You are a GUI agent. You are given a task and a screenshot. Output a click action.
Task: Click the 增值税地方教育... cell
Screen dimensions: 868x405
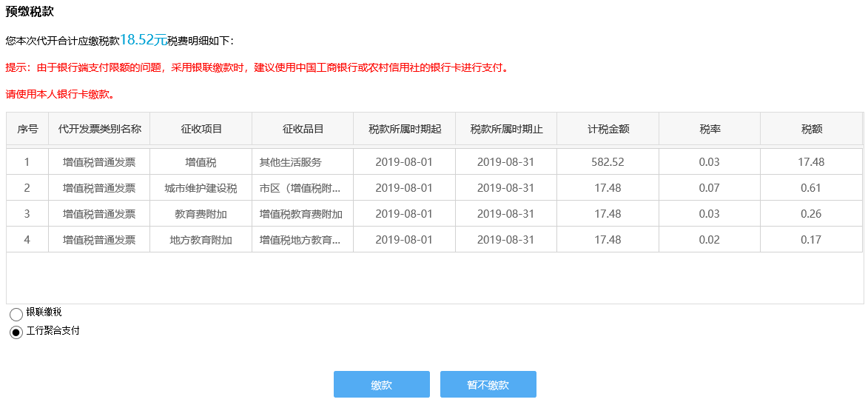tap(303, 240)
